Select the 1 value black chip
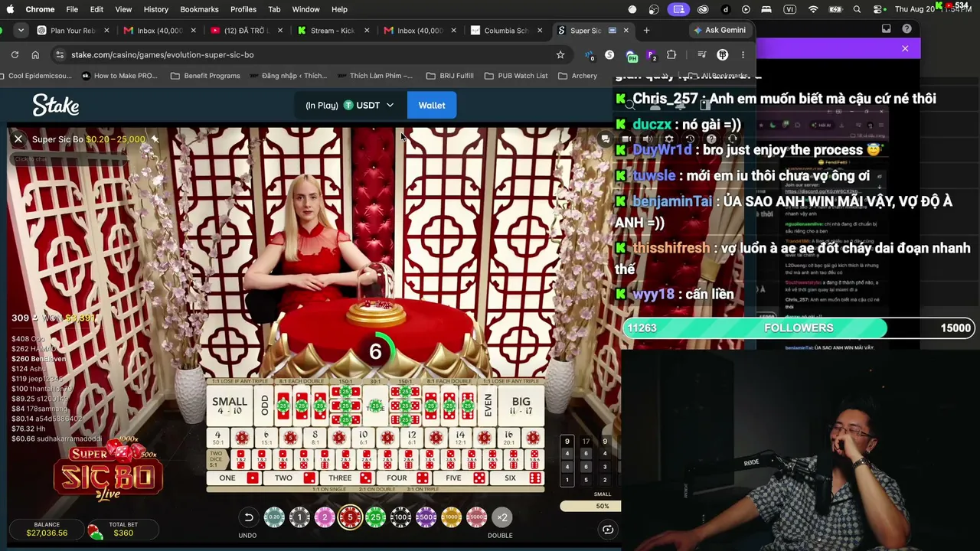This screenshot has height=551, width=980. [299, 517]
